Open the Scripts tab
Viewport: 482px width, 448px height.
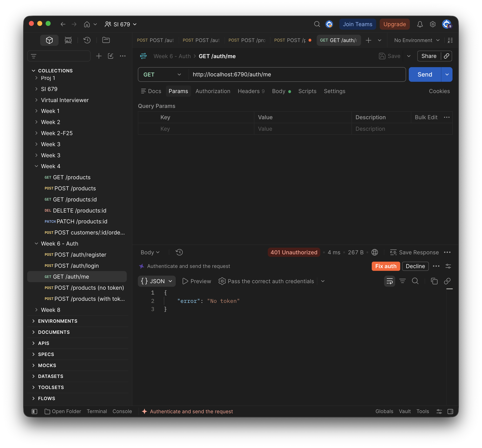(x=307, y=91)
